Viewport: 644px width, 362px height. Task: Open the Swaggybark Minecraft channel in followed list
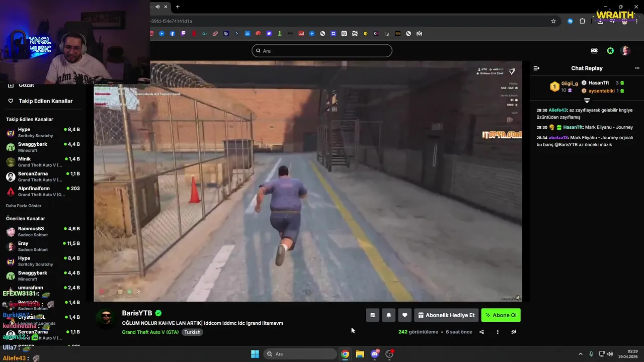coord(43,147)
